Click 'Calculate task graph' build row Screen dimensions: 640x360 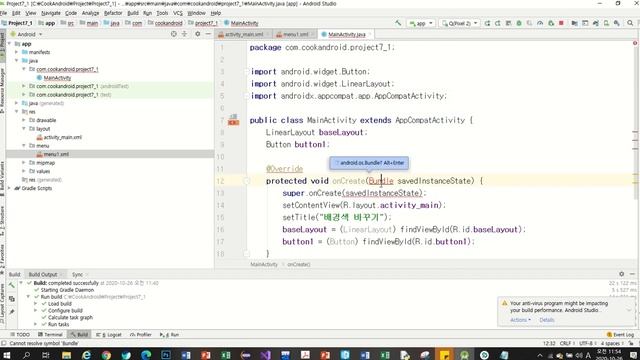[70, 317]
